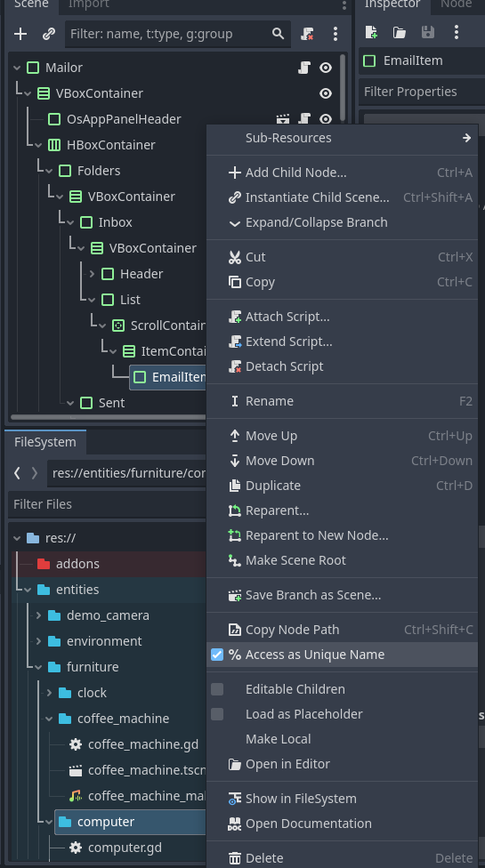Expand the Header node in scene tree
Viewport: 485px width, 868px height.
(x=92, y=274)
